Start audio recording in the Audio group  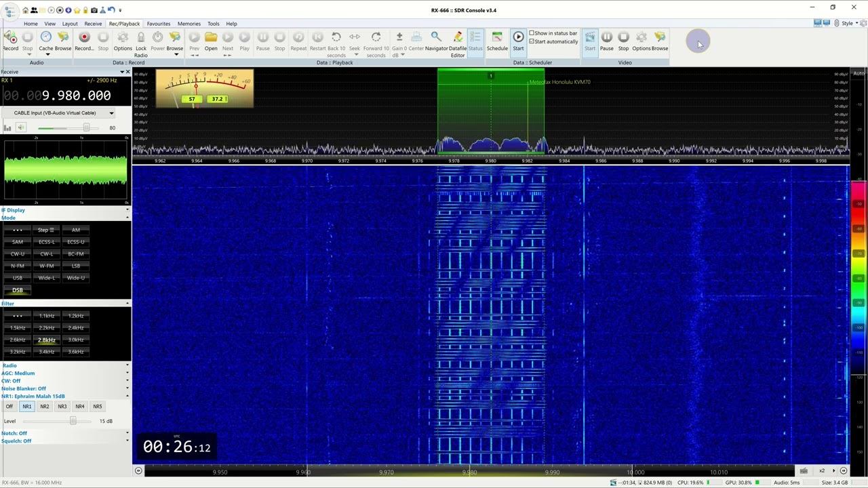(x=11, y=41)
